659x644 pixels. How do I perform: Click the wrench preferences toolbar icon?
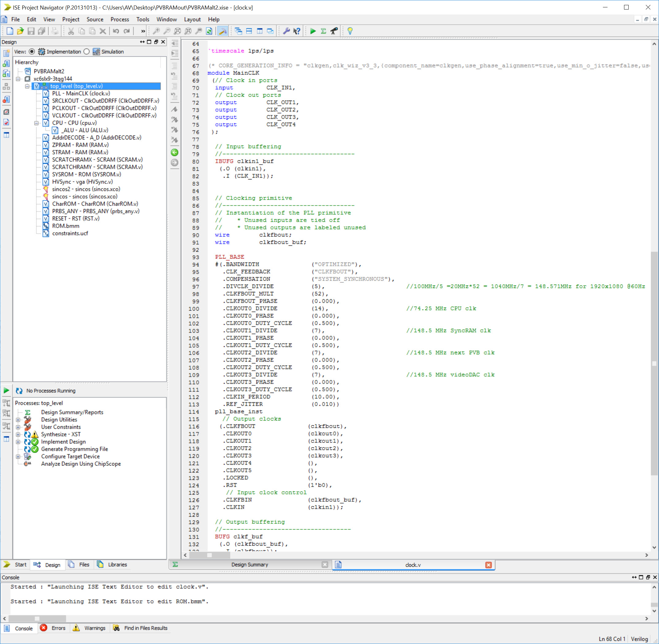point(286,31)
